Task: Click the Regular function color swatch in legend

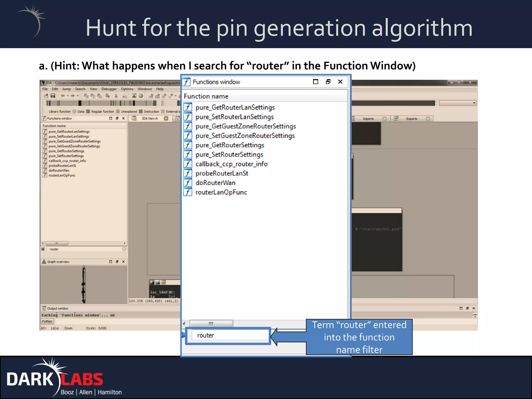Action: coord(88,111)
